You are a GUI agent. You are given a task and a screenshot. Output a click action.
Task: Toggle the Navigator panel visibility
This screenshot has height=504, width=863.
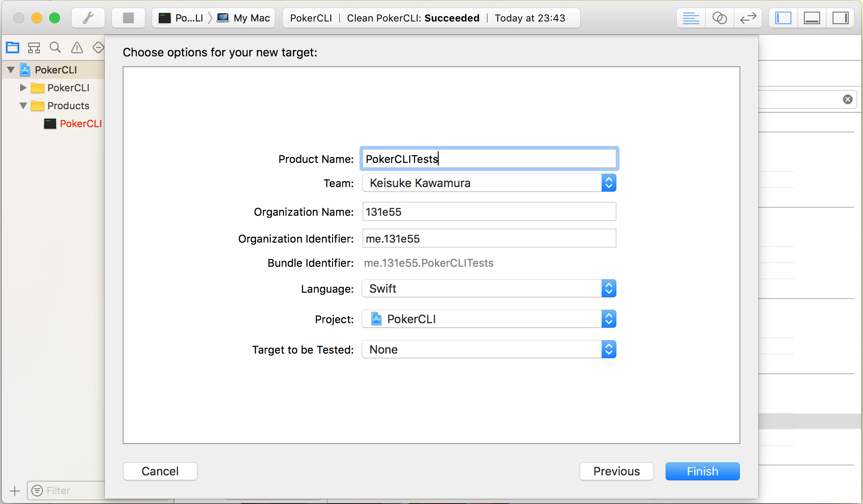[x=783, y=18]
